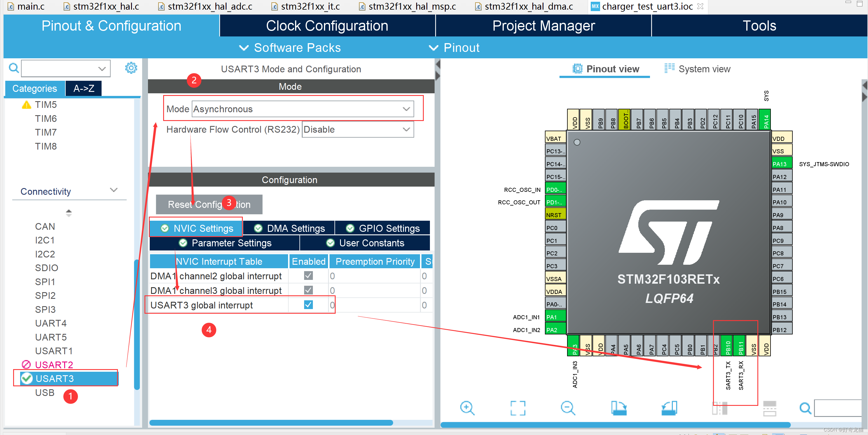Click the USART2 disabled status icon
Screen dimensions: 868x435
pyautogui.click(x=26, y=365)
